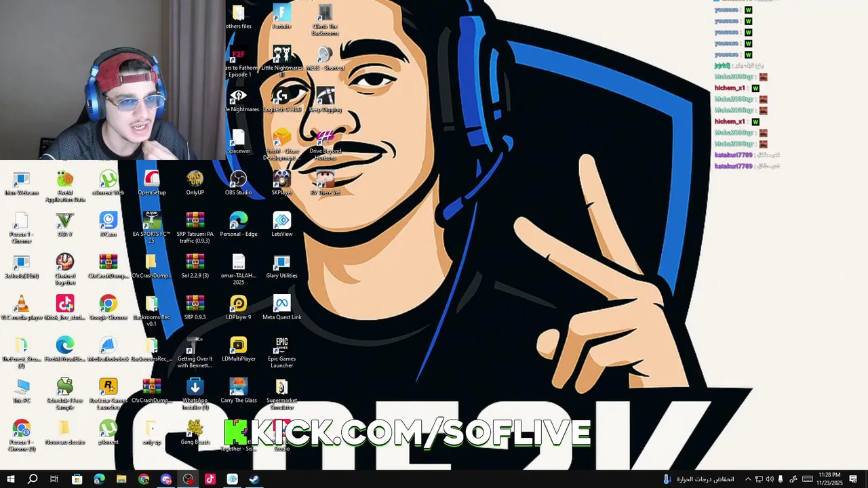The width and height of the screenshot is (868, 488).
Task: Select the iVCam desktop icon
Action: point(108,225)
